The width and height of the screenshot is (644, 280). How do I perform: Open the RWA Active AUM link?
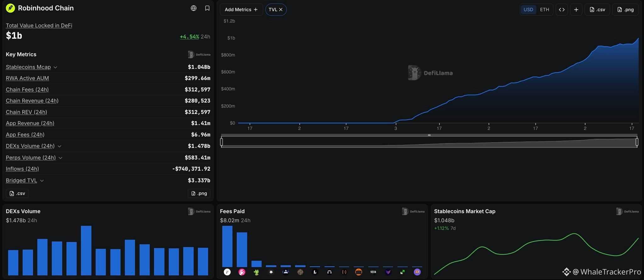coord(27,78)
